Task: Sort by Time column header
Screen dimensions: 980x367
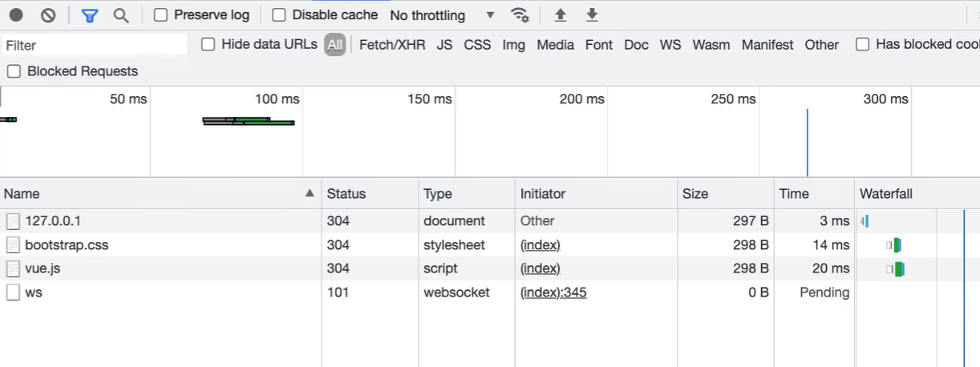Action: click(x=814, y=194)
